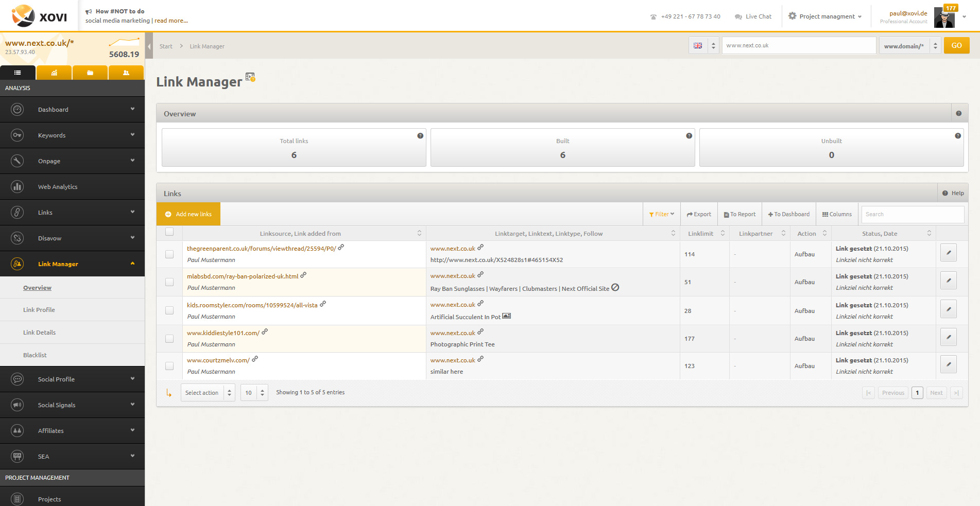Click the Dashboard gauge icon

point(18,110)
